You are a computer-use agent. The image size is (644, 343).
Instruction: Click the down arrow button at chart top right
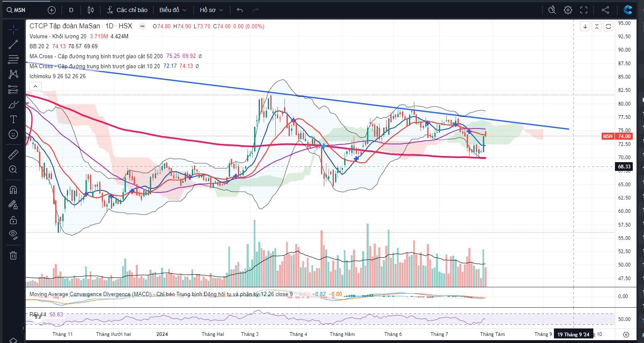(585, 26)
